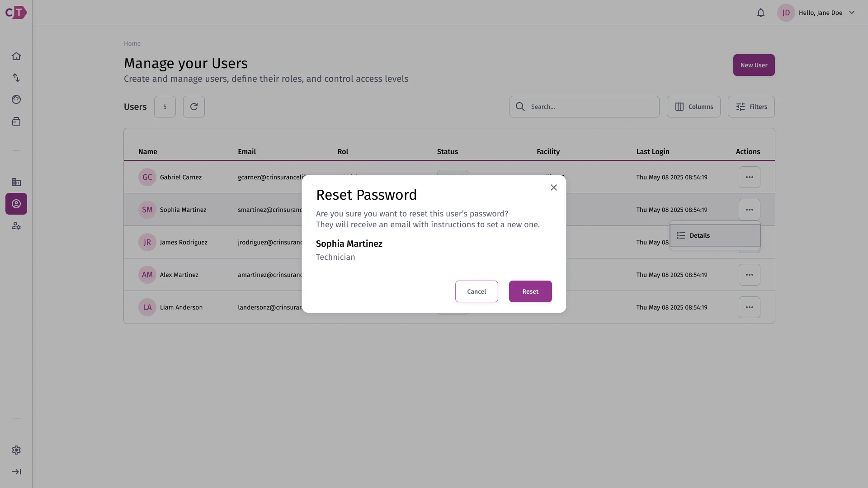Click the search magnifier icon

point(520,107)
